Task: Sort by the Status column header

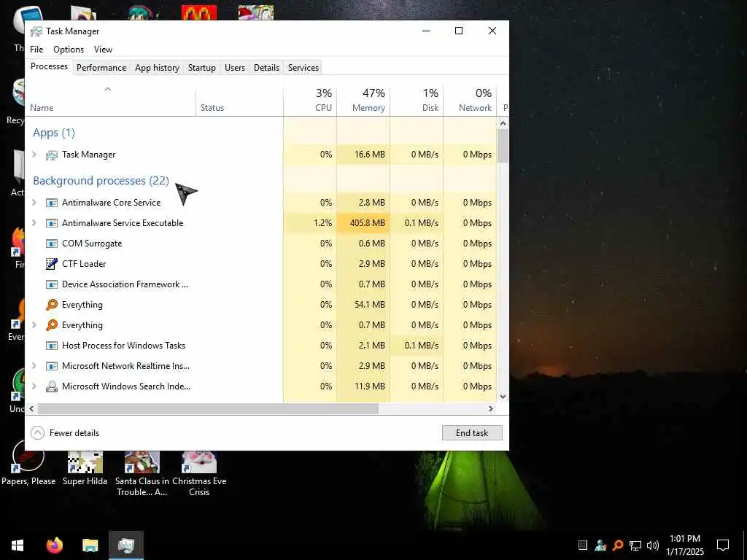Action: coord(239,101)
